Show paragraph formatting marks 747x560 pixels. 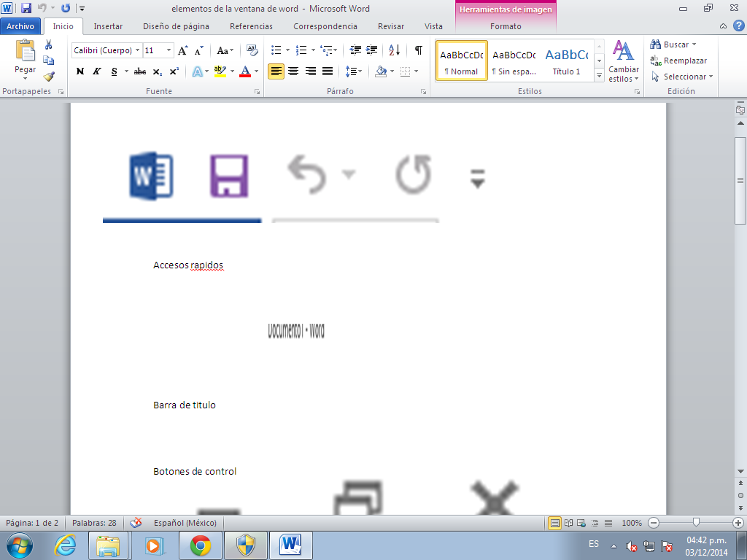point(417,50)
